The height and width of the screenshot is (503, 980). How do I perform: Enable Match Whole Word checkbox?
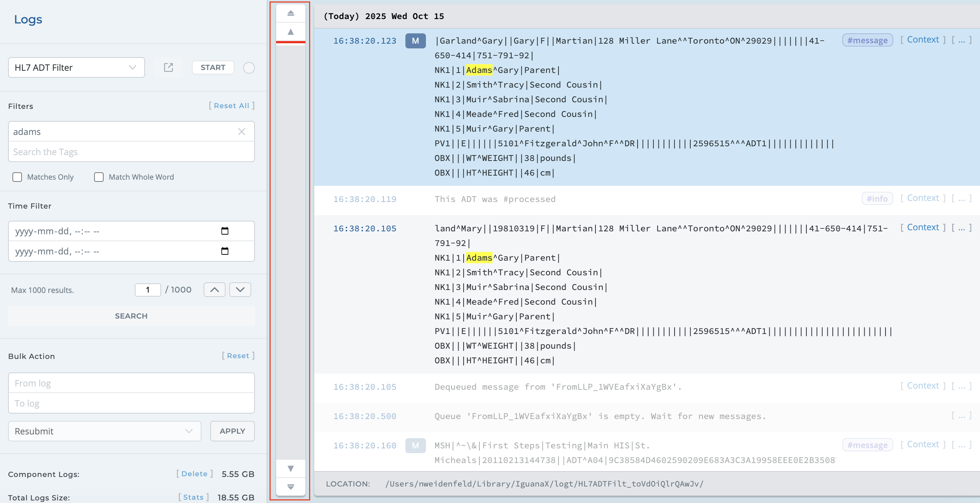(99, 177)
